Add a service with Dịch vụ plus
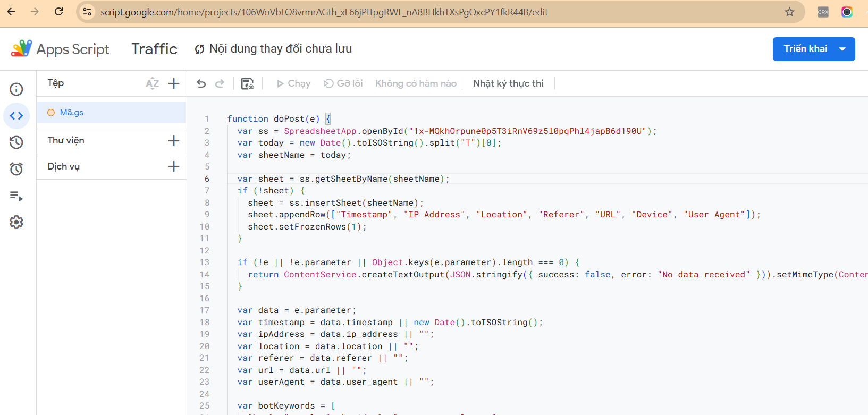 click(x=174, y=166)
